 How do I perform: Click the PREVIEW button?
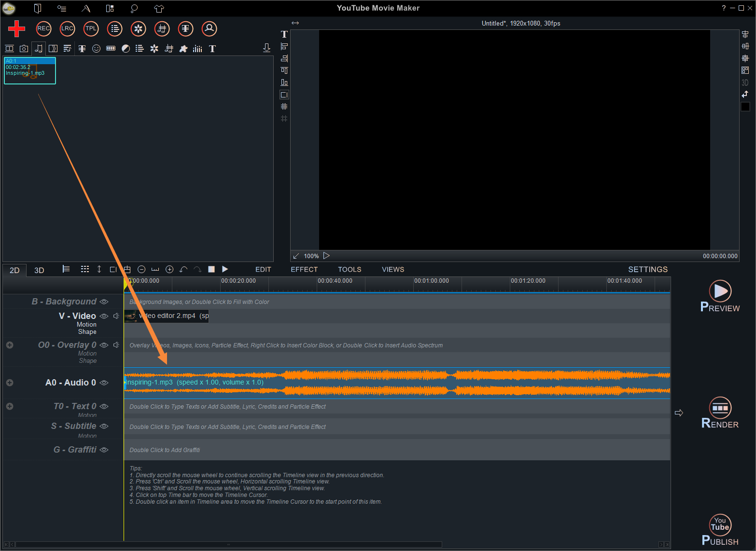pyautogui.click(x=720, y=296)
